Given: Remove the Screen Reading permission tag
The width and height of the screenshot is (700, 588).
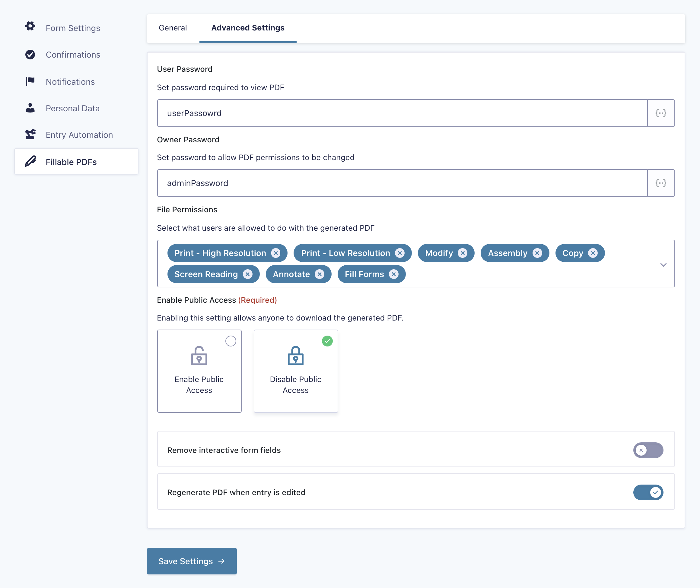Looking at the screenshot, I should [x=247, y=274].
